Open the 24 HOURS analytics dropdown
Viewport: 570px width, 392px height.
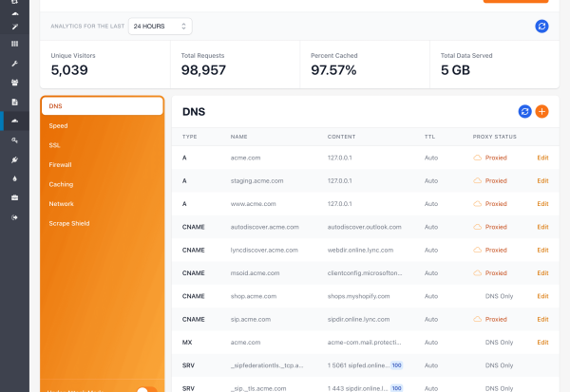click(160, 27)
